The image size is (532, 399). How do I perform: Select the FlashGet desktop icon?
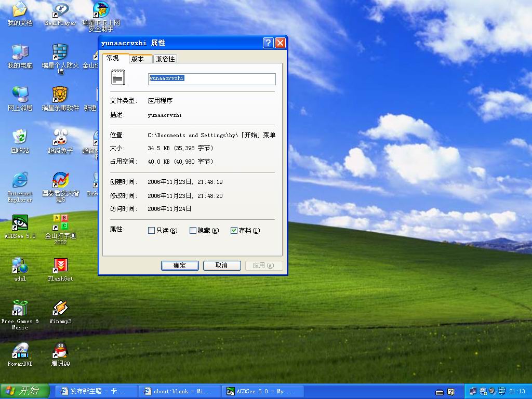click(x=60, y=265)
